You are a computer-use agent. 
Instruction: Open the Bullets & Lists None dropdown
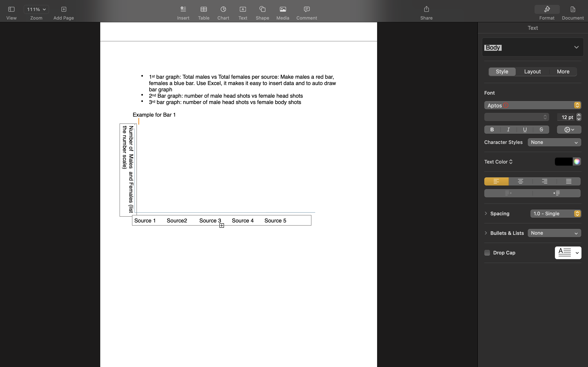click(x=554, y=233)
